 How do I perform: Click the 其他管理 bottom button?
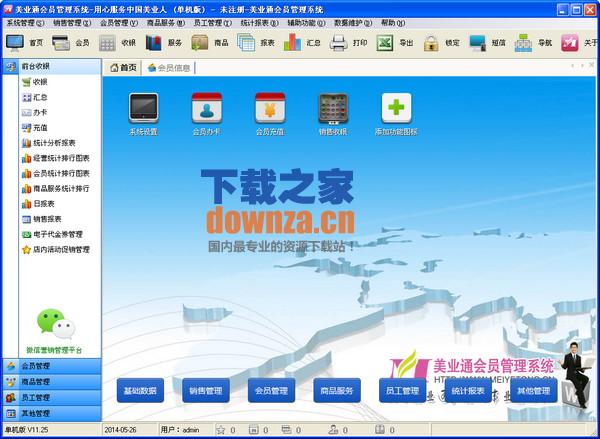point(533,390)
